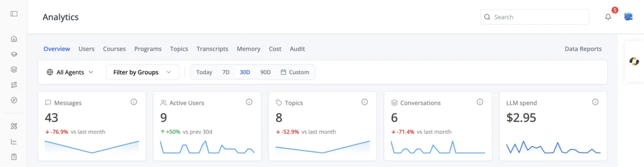Show info for Topics card
This screenshot has height=167, width=644.
pos(364,102)
